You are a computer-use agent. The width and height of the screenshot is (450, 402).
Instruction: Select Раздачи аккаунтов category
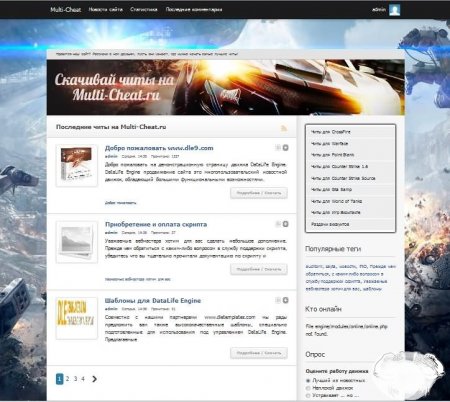pyautogui.click(x=350, y=224)
